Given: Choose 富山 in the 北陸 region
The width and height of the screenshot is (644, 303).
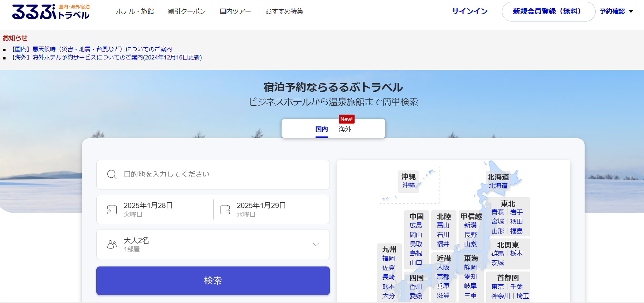Looking at the screenshot, I should pyautogui.click(x=443, y=225).
